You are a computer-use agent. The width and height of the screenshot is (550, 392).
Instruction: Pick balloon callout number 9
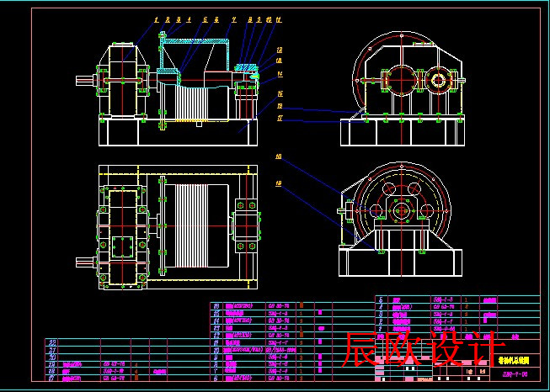click(259, 20)
